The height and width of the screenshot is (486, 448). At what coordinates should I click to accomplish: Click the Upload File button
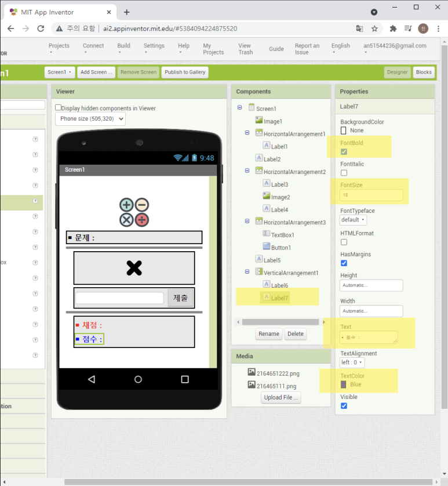coord(281,397)
